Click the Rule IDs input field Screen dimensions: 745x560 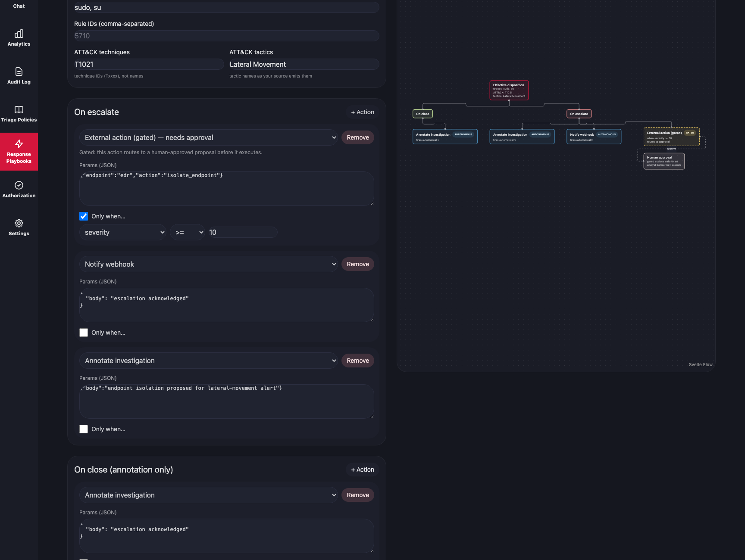pos(227,36)
